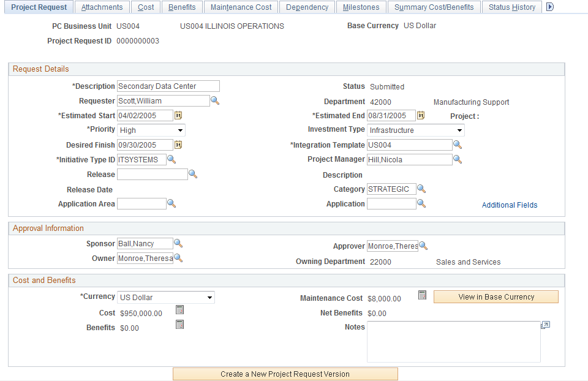Open the Priority dropdown

click(151, 130)
